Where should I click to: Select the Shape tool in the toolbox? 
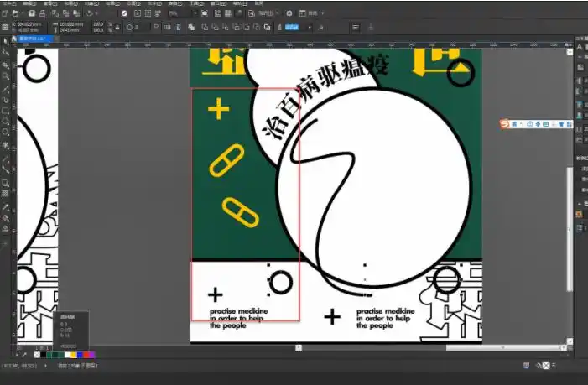(x=6, y=52)
